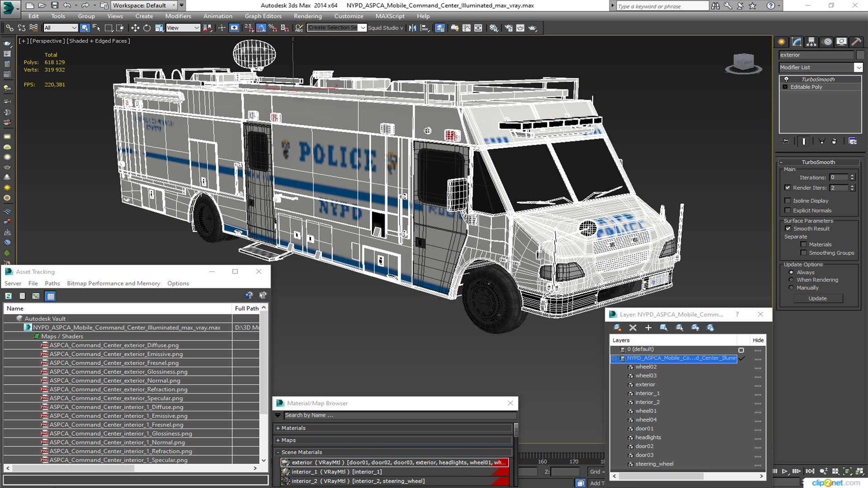Select Manually update option
868x488 pixels.
point(791,288)
